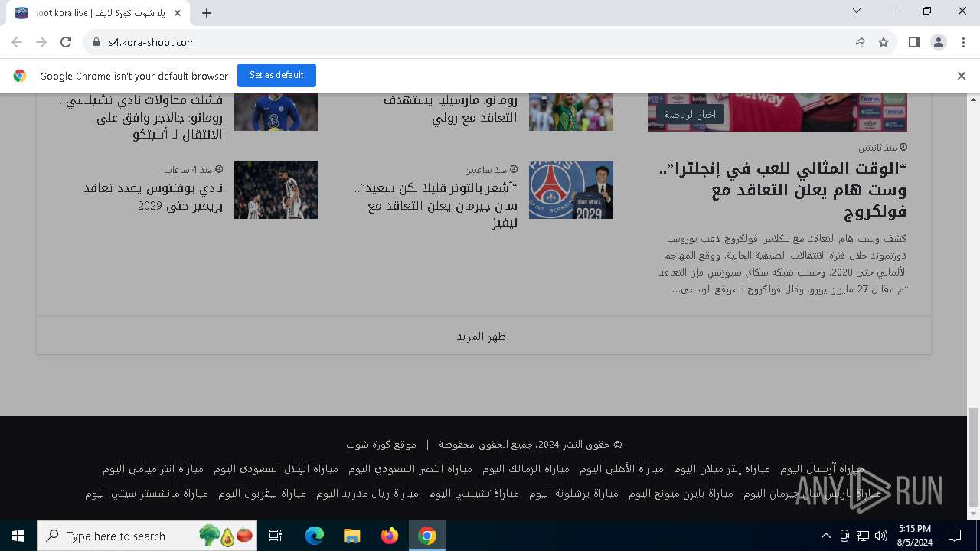Image resolution: width=980 pixels, height=551 pixels.
Task: Expand the tab search chevron
Action: pos(857,11)
